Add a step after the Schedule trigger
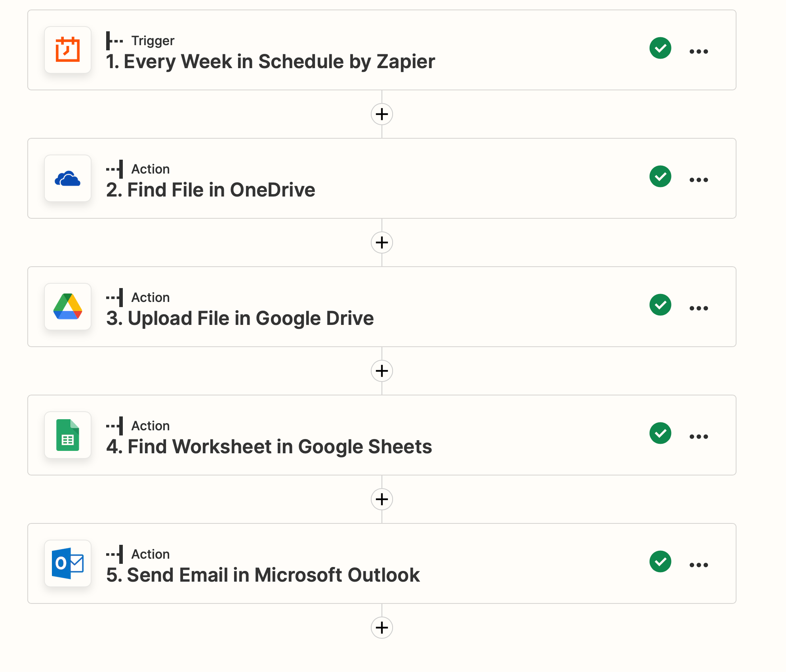The width and height of the screenshot is (786, 672). pos(382,114)
